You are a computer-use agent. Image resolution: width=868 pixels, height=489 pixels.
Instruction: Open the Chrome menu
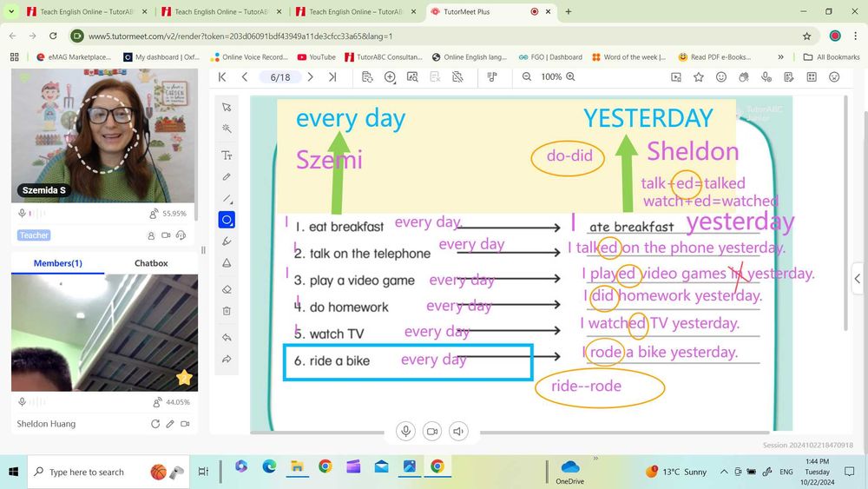pos(855,36)
